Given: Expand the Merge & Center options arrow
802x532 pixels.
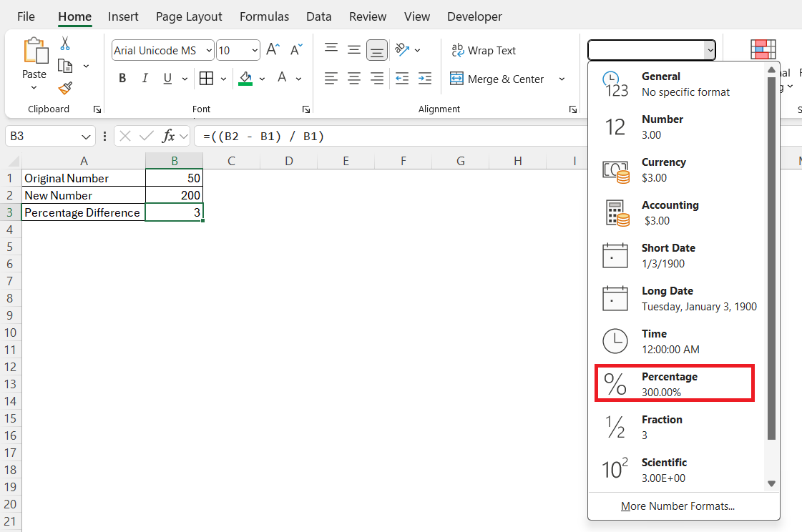Looking at the screenshot, I should (562, 79).
